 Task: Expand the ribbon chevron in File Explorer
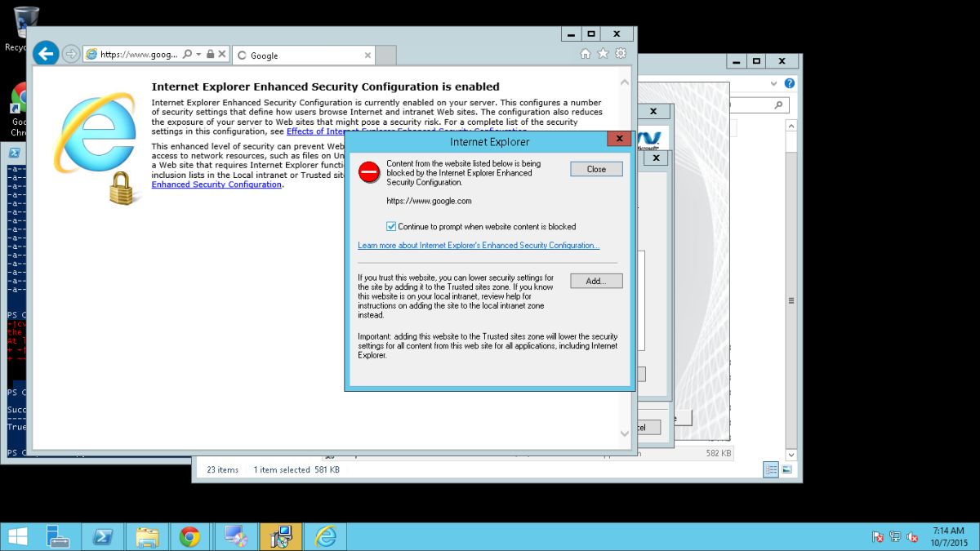773,83
